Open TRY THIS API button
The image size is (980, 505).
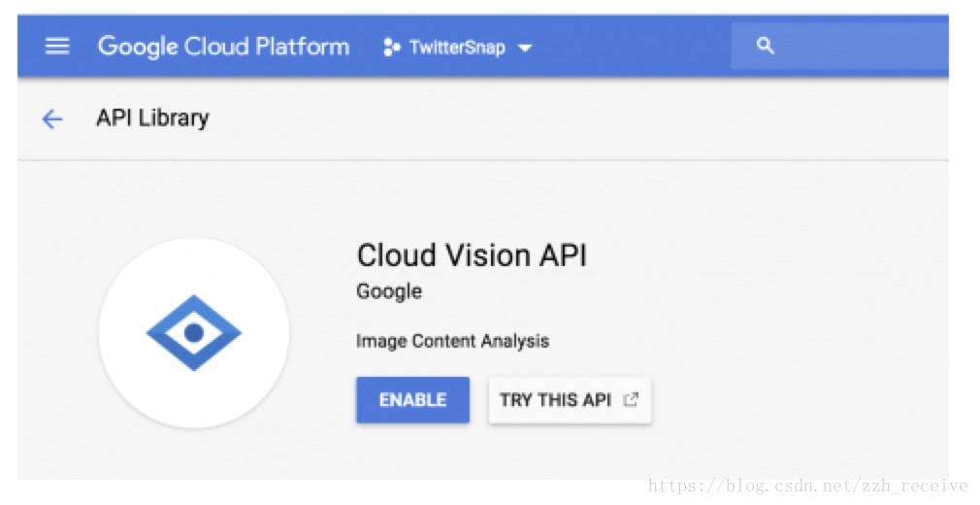[x=570, y=400]
